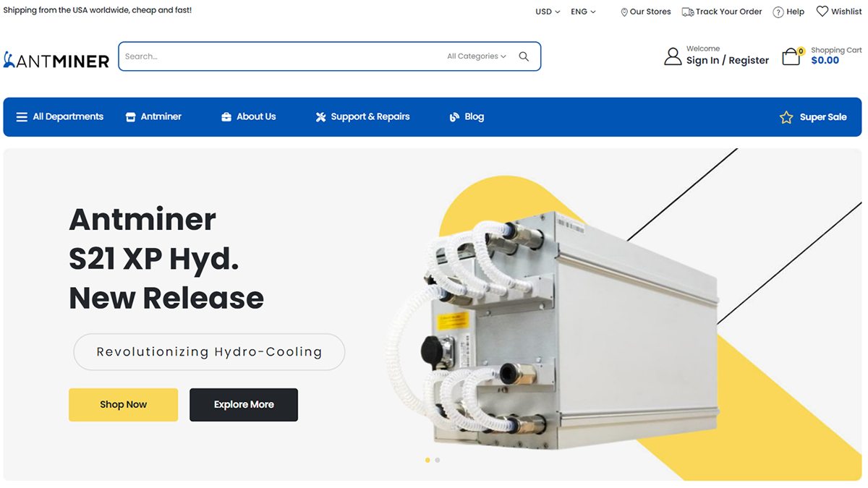
Task: Open the hamburger menu next to All Departments
Action: coord(22,116)
